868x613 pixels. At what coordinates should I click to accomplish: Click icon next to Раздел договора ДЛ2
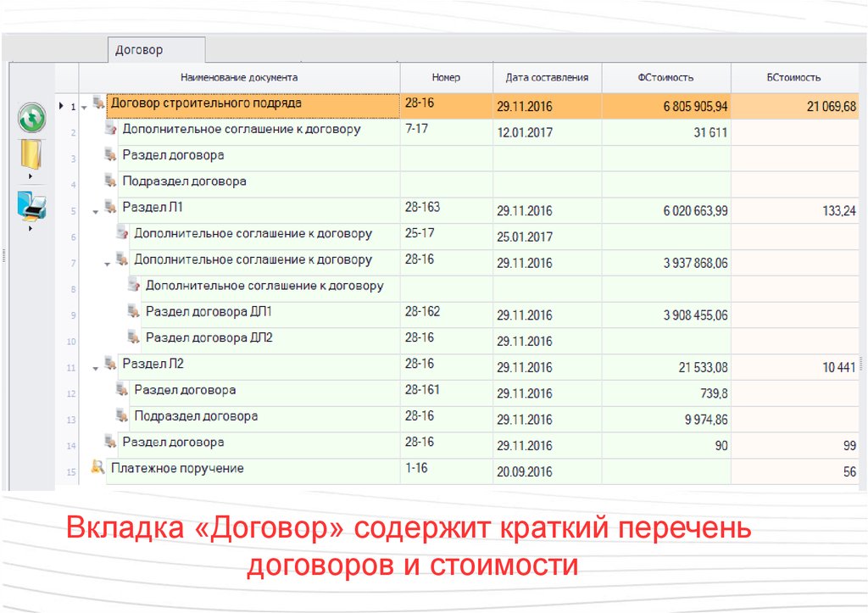click(x=133, y=337)
